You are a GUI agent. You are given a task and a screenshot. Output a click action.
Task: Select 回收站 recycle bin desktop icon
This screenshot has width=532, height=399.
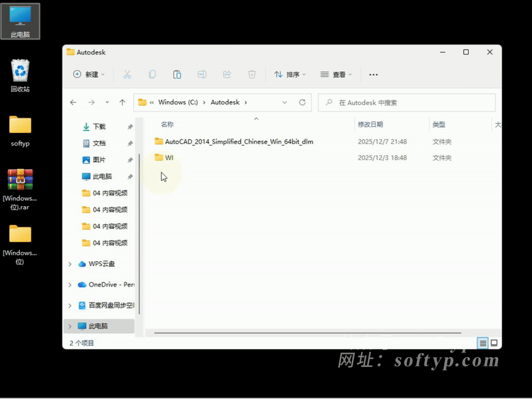21,76
